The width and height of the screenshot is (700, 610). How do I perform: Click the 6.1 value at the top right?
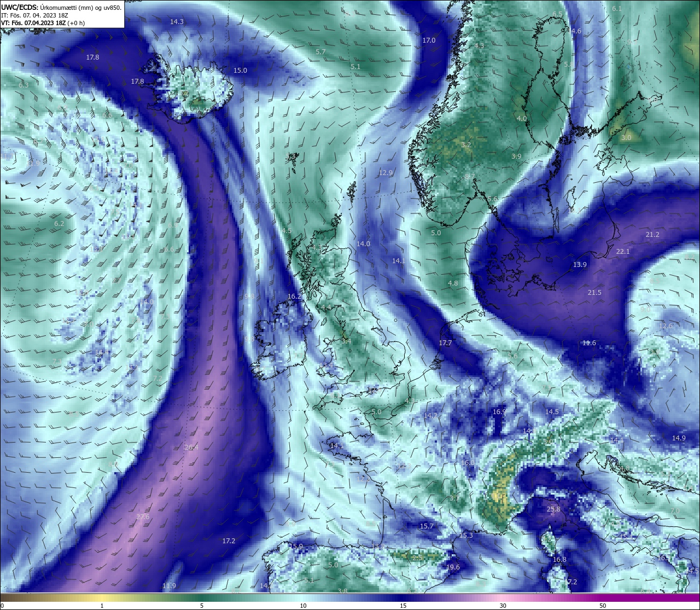[617, 9]
